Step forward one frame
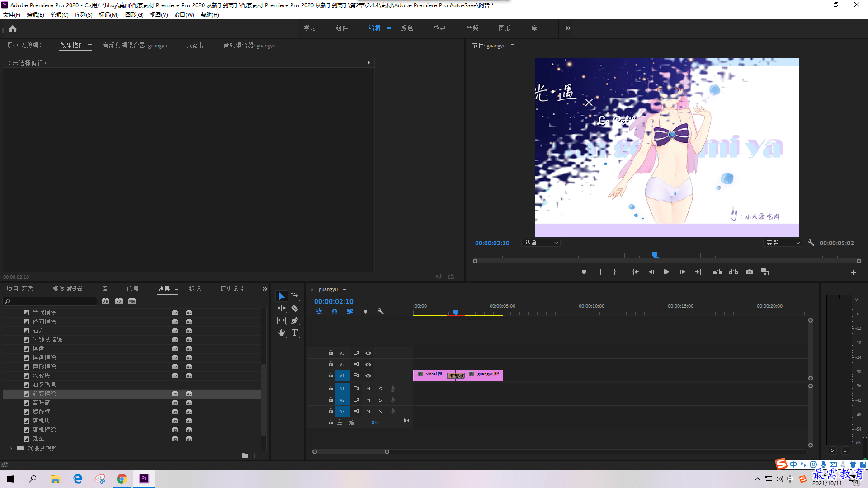The image size is (868, 488). (x=683, y=272)
